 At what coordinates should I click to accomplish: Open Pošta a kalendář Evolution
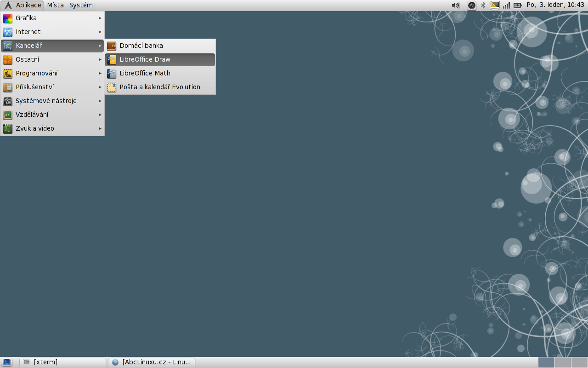point(159,87)
